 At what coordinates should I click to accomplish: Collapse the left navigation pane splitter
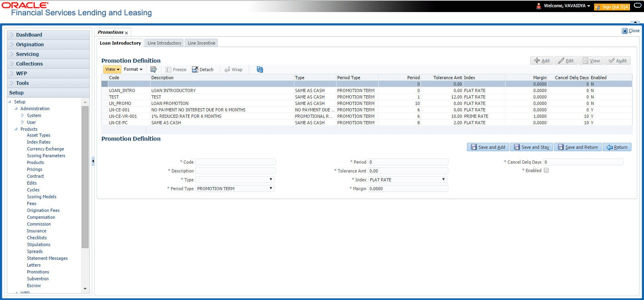(93, 161)
